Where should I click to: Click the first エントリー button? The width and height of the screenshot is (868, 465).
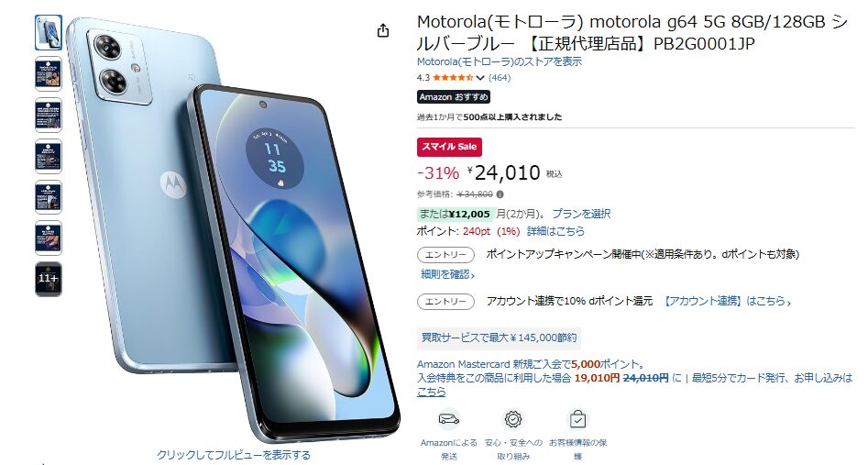445,255
